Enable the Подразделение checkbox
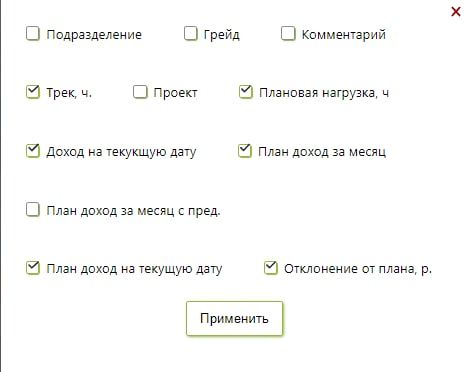468x372 pixels. click(x=33, y=34)
